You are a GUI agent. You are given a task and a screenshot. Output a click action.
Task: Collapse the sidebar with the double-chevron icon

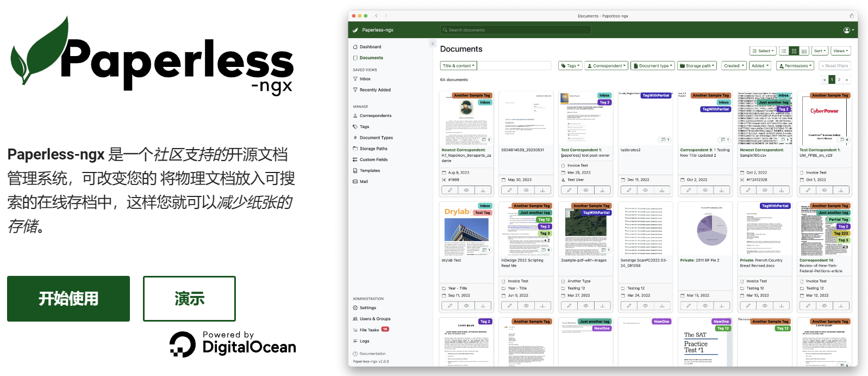coord(433,44)
